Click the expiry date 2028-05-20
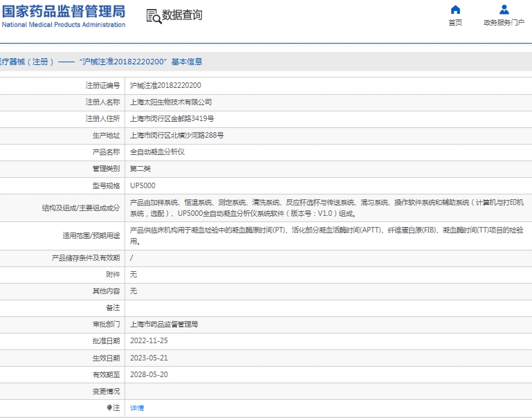Image resolution: width=532 pixels, height=420 pixels. pyautogui.click(x=149, y=374)
